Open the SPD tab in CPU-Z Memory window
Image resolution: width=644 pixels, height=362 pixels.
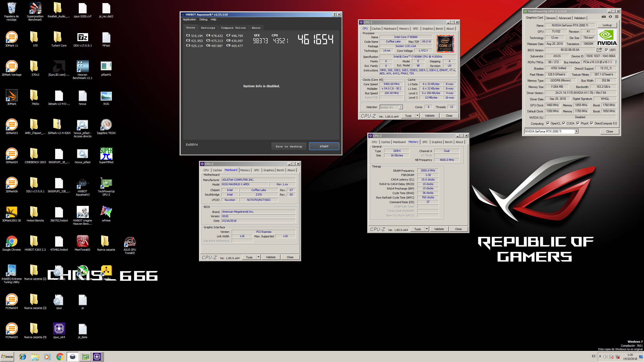(425, 142)
